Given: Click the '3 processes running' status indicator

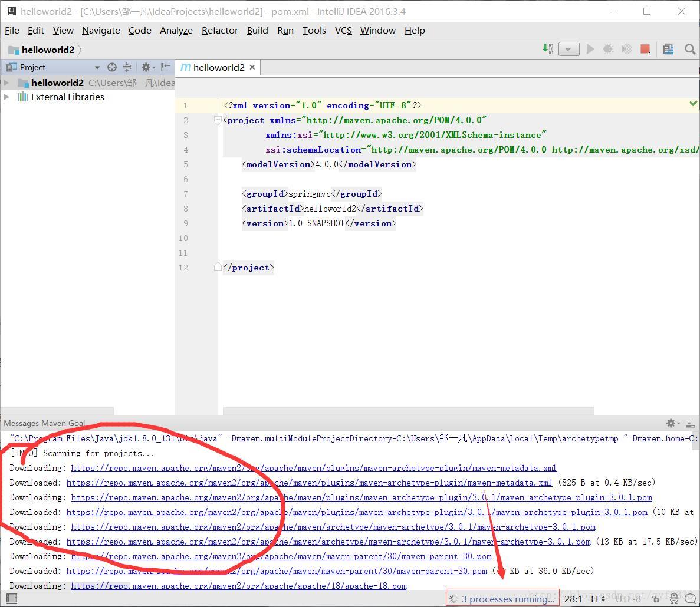Looking at the screenshot, I should coord(502,599).
